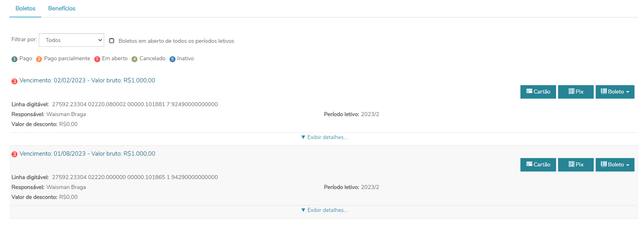Screen dimensions: 644x225
Task: Pay 01/08/2023 boleto via Pix
Action: coord(575,165)
